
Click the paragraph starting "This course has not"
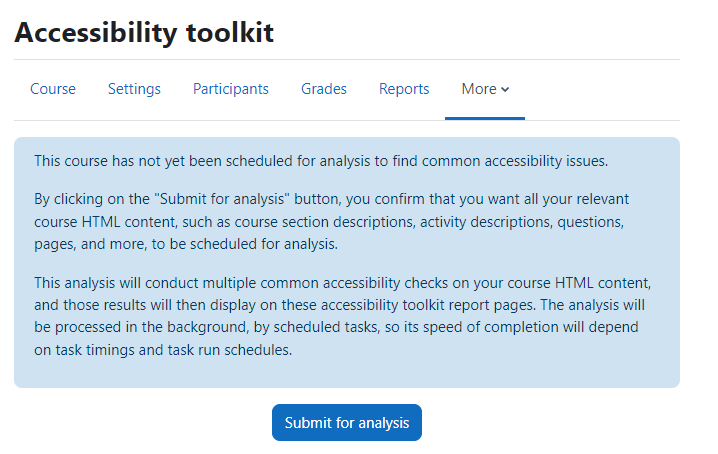point(321,161)
